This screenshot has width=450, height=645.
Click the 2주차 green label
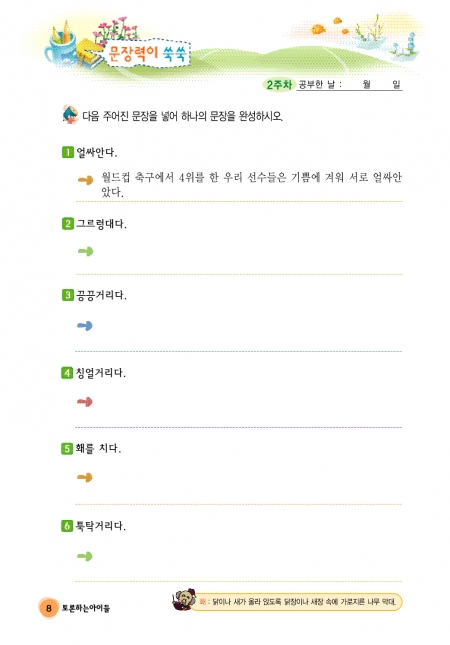[x=279, y=85]
